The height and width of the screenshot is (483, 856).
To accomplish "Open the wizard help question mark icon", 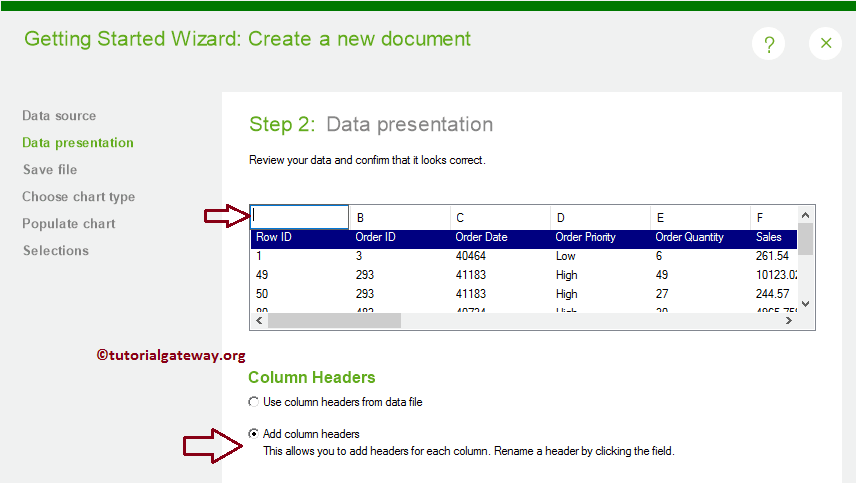I will click(x=769, y=44).
